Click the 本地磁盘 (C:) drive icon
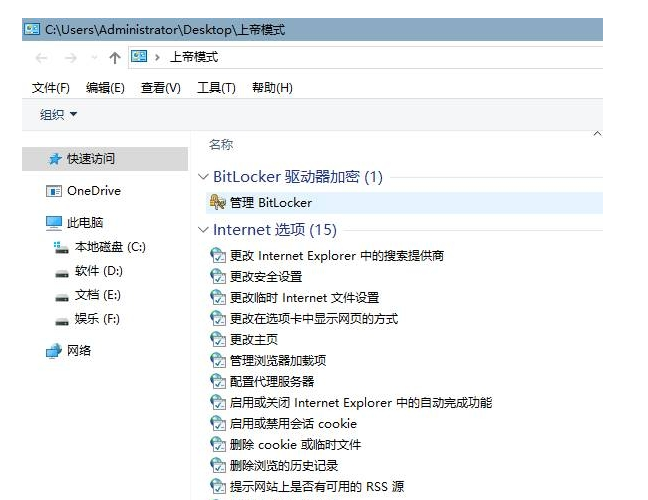648x500 pixels. click(x=61, y=247)
